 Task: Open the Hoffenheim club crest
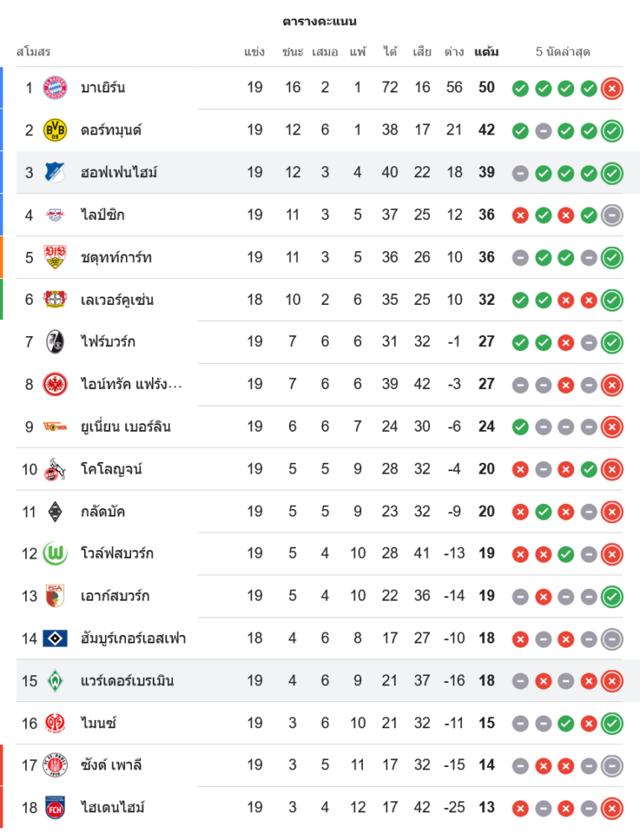(x=55, y=172)
